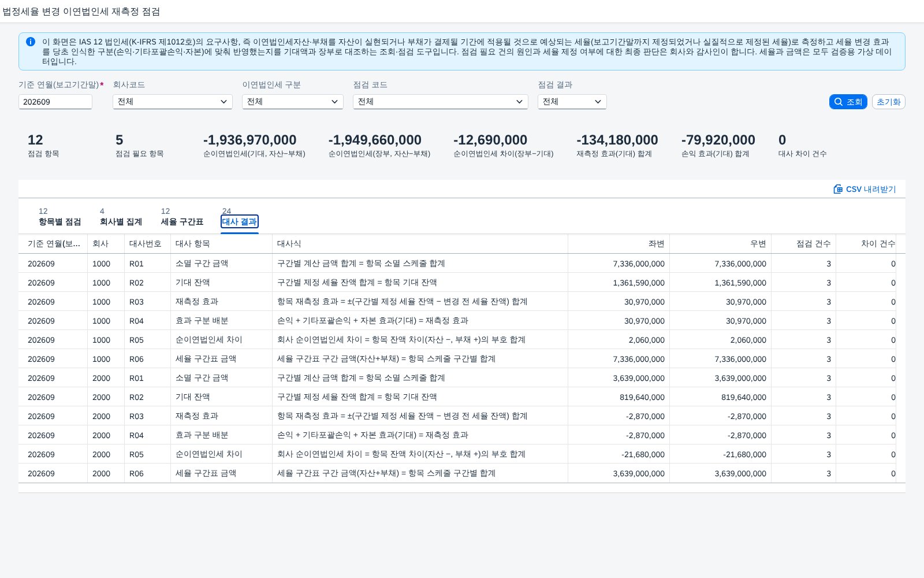Click the 2,060,000 value in the 좌변 column
Image resolution: width=924 pixels, height=578 pixels.
pyautogui.click(x=647, y=340)
